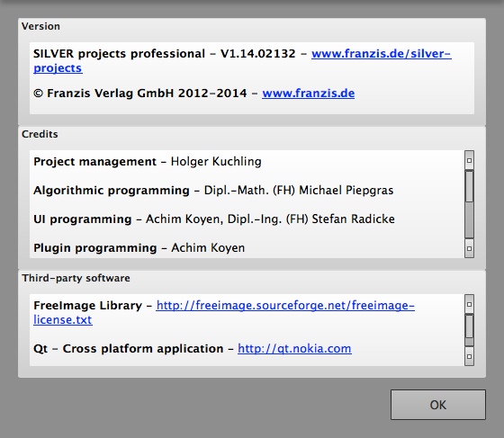Open the www.franzis.de copyright link
This screenshot has height=438, width=504.
308,94
